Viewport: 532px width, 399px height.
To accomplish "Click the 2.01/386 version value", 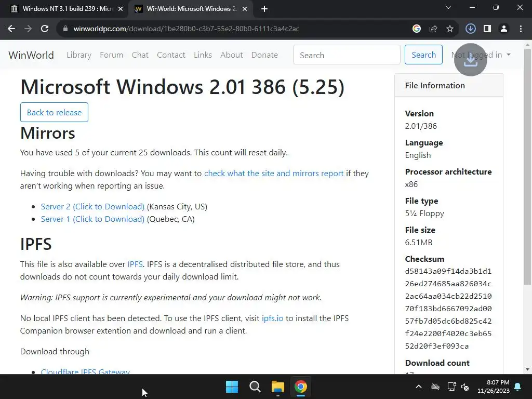I will click(421, 126).
